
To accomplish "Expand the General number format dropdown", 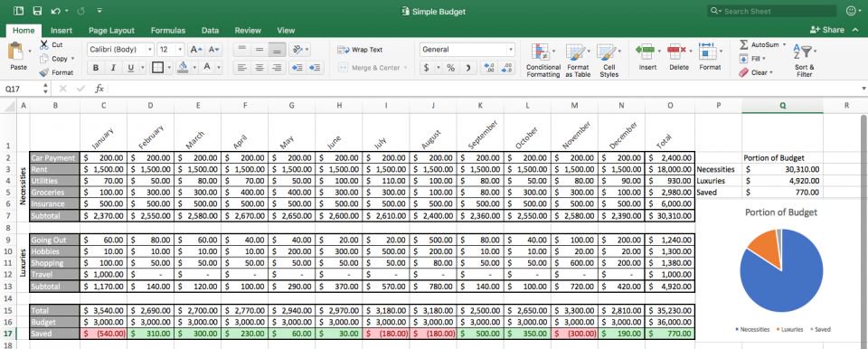I will click(467, 50).
